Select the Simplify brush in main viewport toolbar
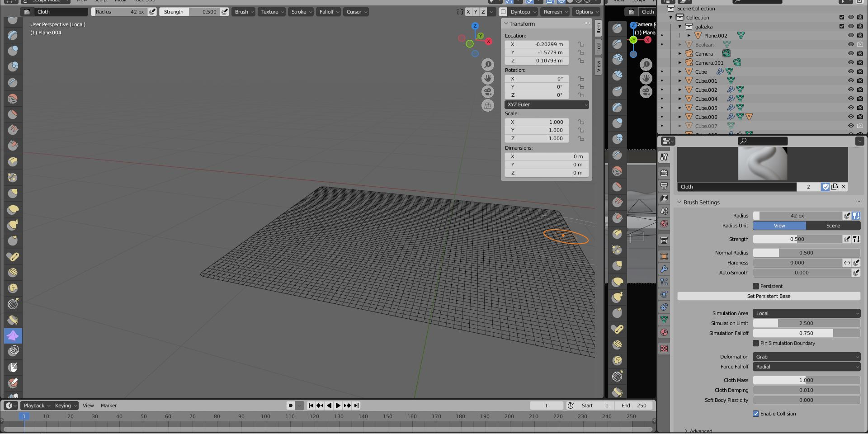 13,351
